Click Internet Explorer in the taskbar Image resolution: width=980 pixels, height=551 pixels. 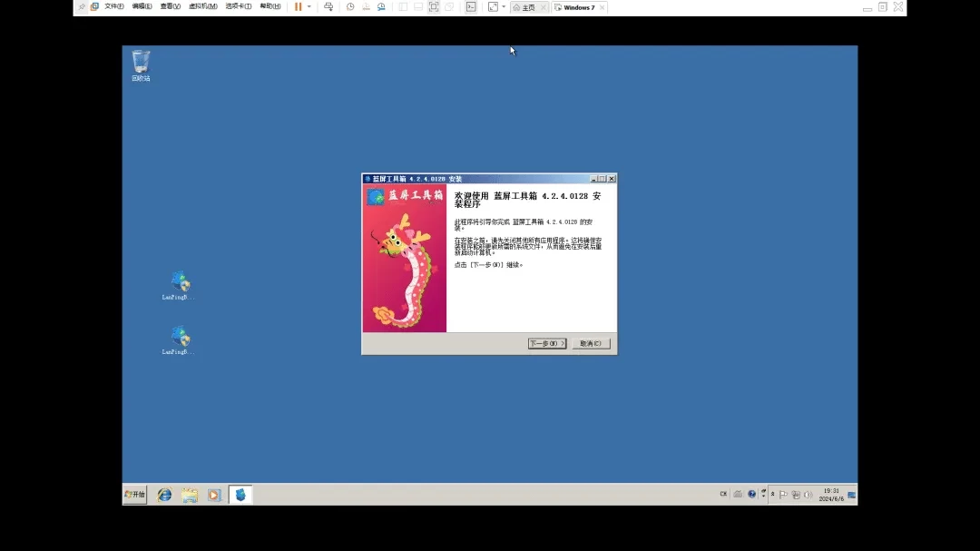tap(164, 495)
